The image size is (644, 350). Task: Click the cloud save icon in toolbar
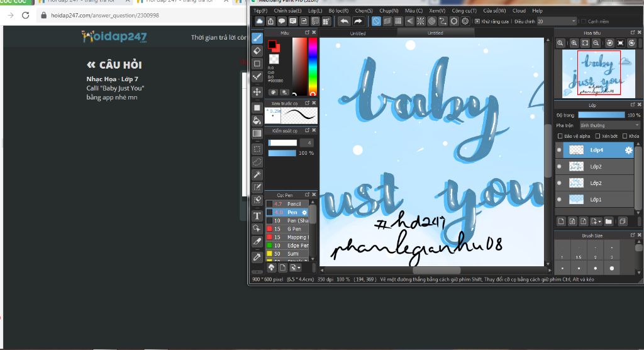click(260, 21)
